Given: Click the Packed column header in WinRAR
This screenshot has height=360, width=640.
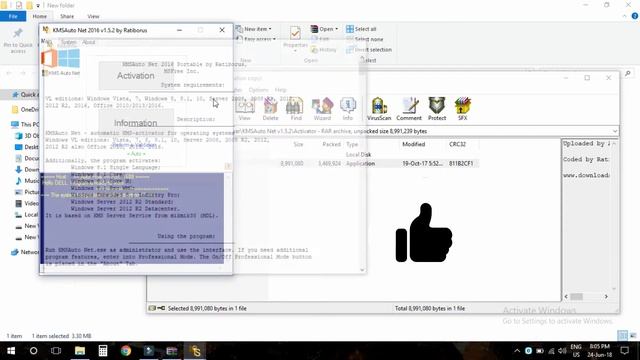Looking at the screenshot, I should [x=331, y=144].
